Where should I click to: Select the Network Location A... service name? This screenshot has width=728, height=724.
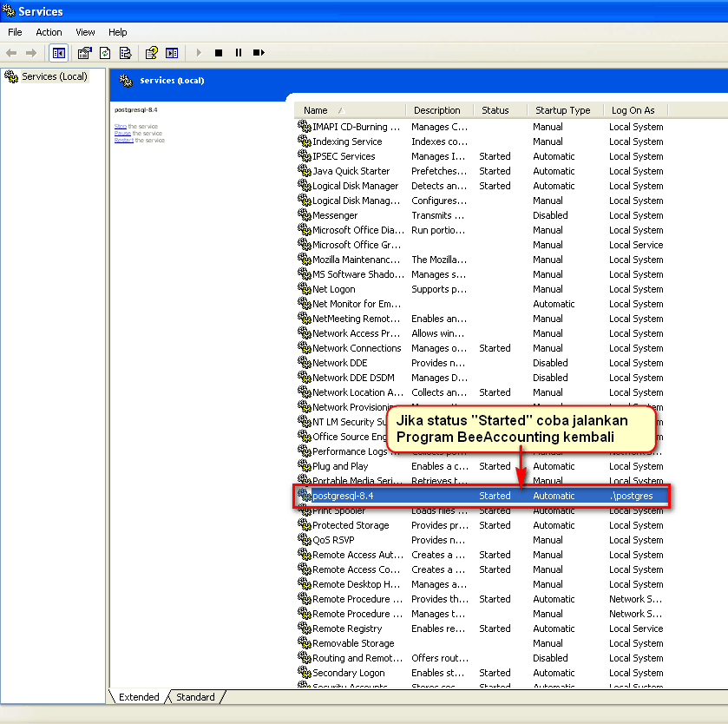click(x=357, y=392)
